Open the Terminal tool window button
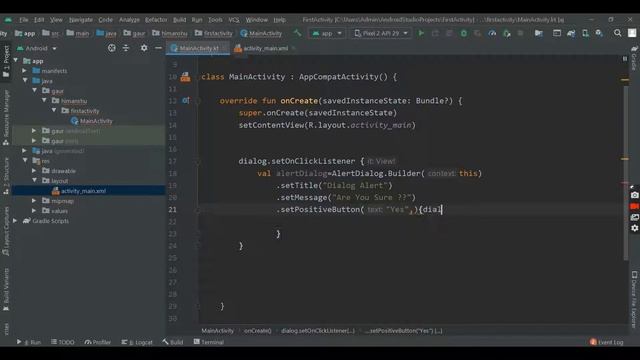 tap(209, 342)
